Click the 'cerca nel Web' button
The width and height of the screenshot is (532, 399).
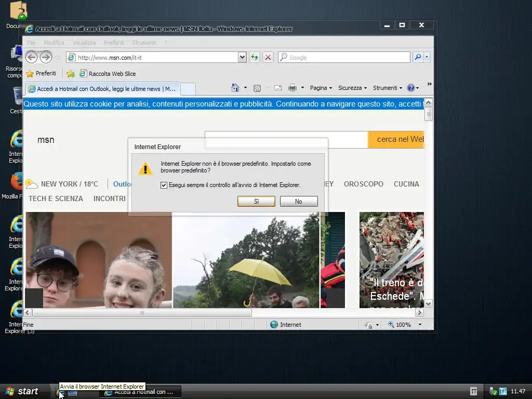pyautogui.click(x=396, y=139)
